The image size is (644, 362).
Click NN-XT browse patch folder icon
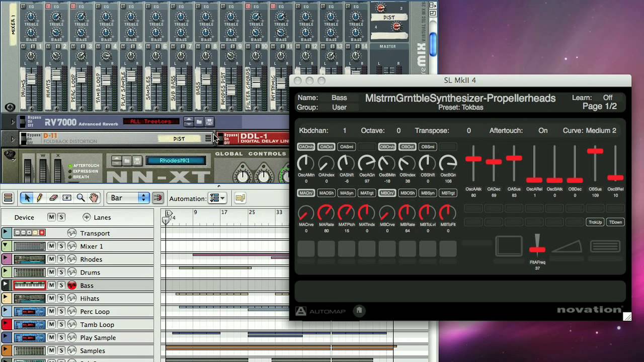[127, 160]
